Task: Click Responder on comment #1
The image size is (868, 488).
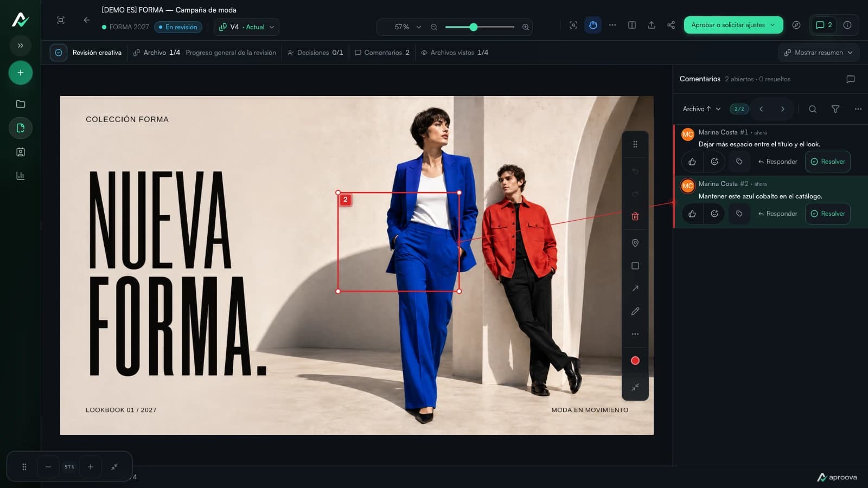Action: coord(777,162)
